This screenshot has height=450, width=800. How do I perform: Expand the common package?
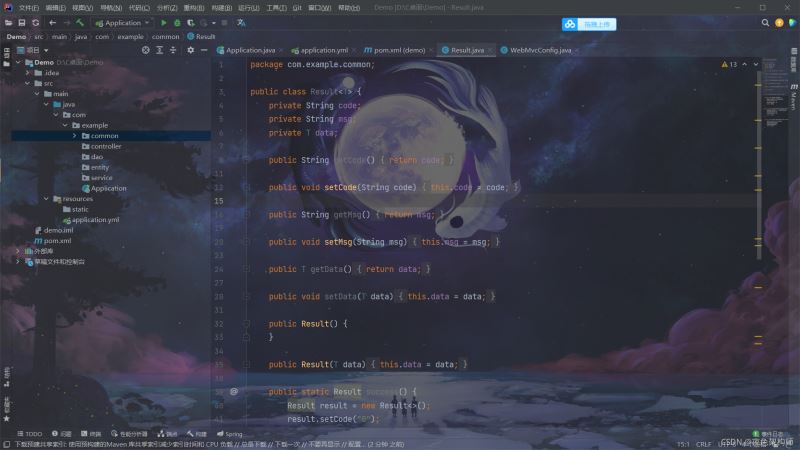tap(74, 136)
